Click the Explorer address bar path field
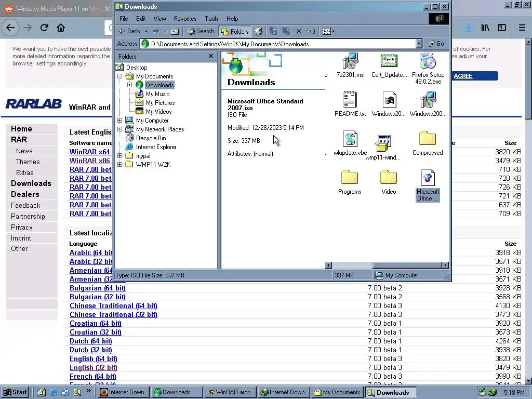Screen dimensions: 532x399 (x=278, y=44)
